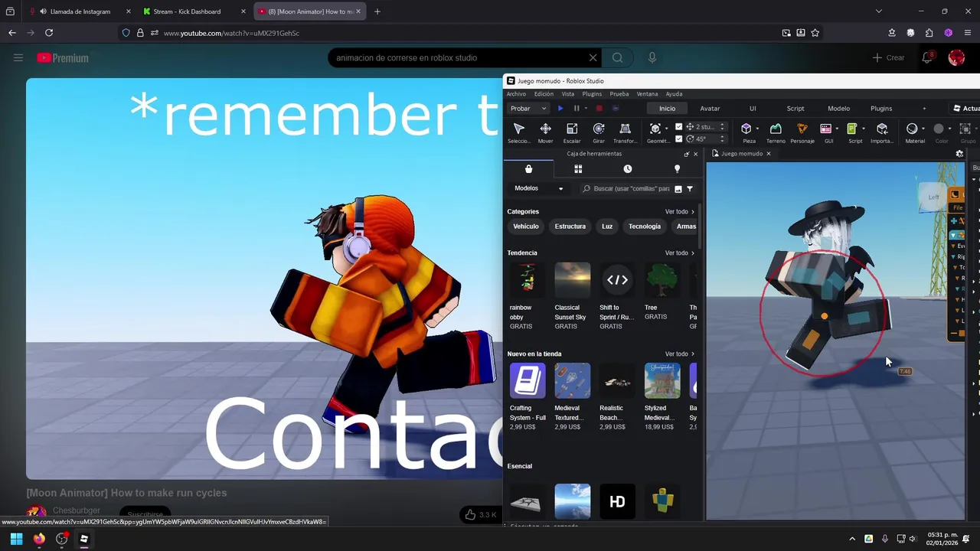
Task: Click the Toolbox image search icon
Action: coord(678,188)
